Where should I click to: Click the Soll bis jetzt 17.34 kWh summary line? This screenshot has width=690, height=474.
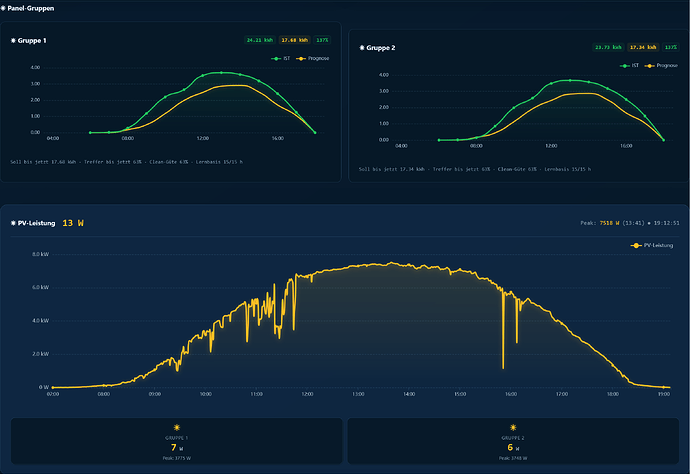pyautogui.click(x=475, y=169)
